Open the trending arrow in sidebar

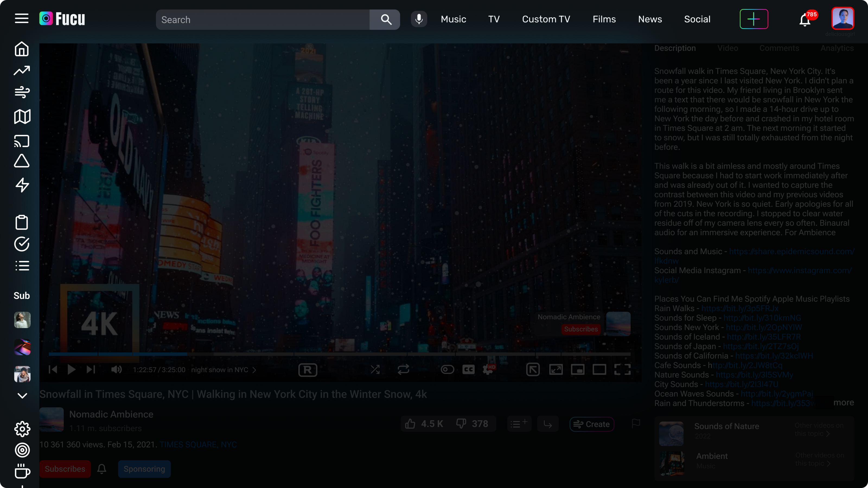point(22,70)
